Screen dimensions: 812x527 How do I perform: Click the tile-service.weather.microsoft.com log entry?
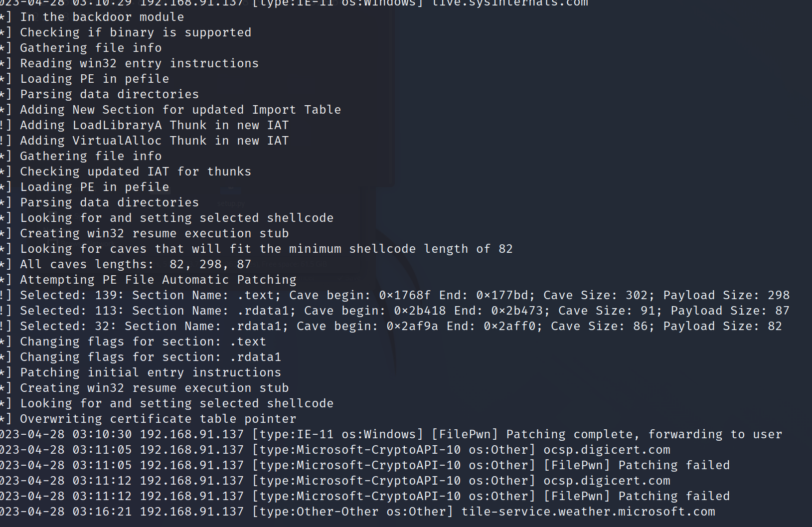tap(357, 512)
